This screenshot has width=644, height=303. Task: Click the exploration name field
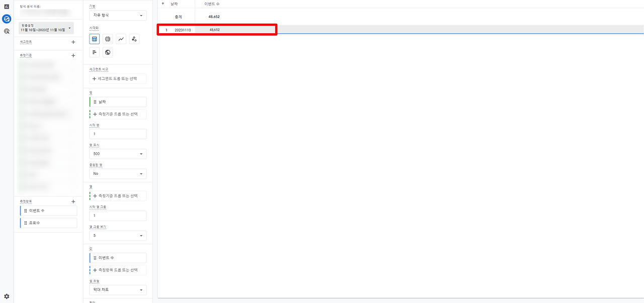(46, 12)
